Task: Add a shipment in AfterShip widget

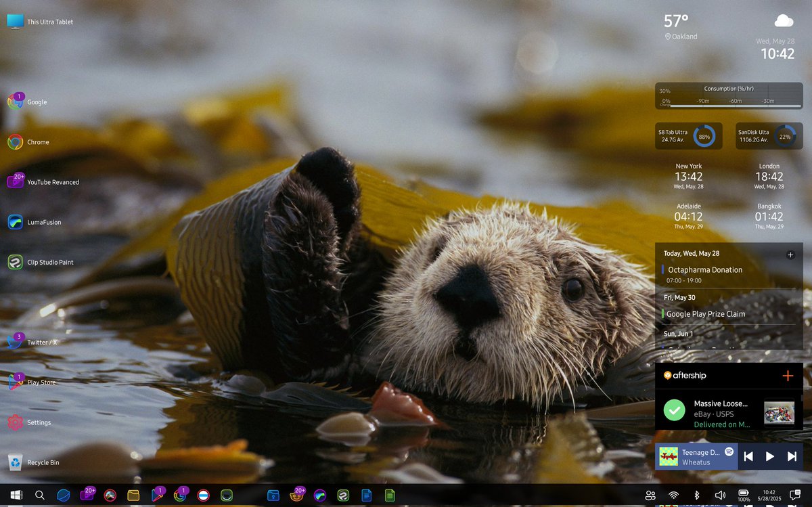Action: pos(788,376)
